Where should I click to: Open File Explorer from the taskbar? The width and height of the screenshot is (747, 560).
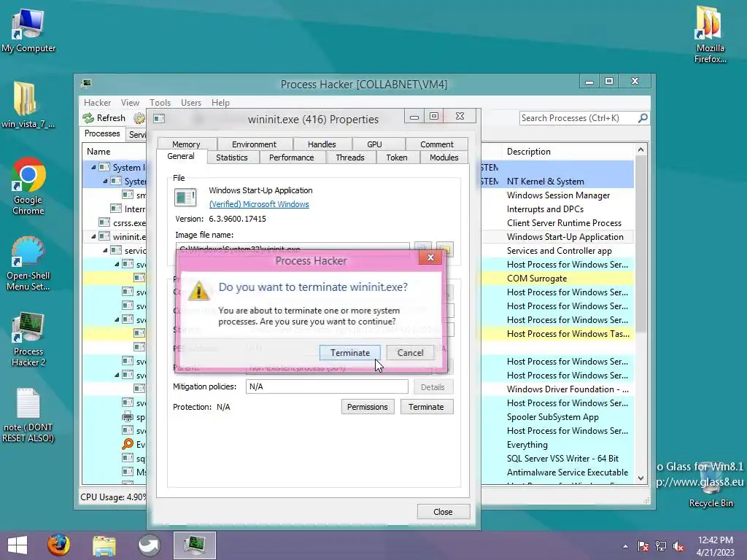104,545
